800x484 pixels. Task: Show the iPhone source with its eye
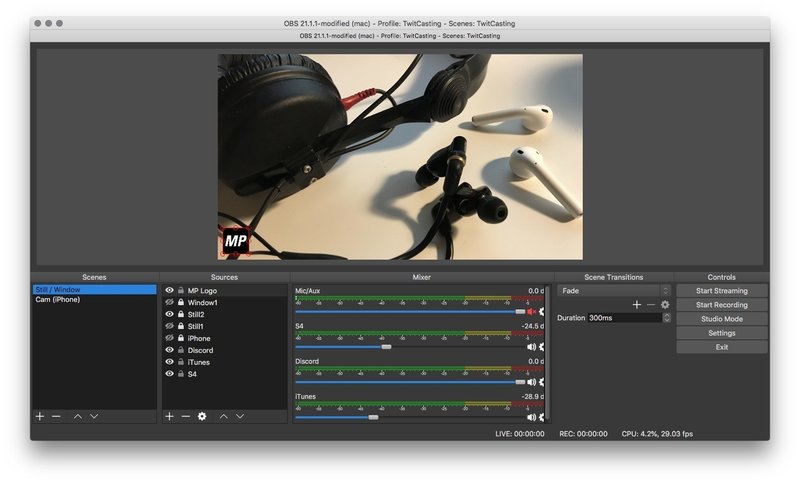[169, 338]
